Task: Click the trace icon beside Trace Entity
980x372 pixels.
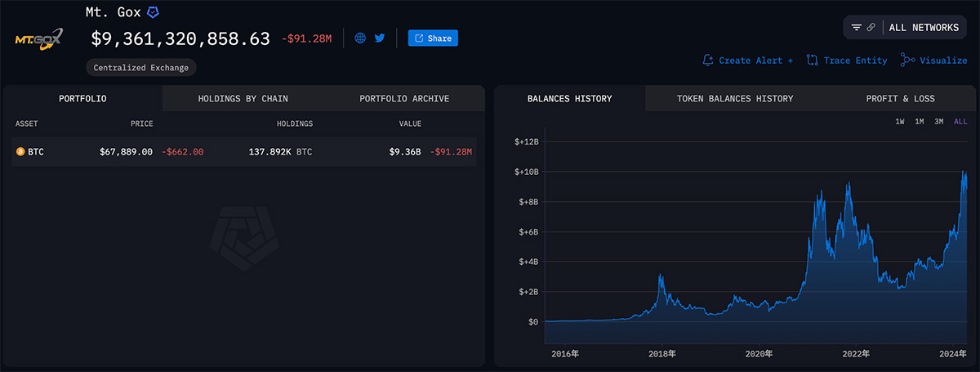Action: [812, 61]
